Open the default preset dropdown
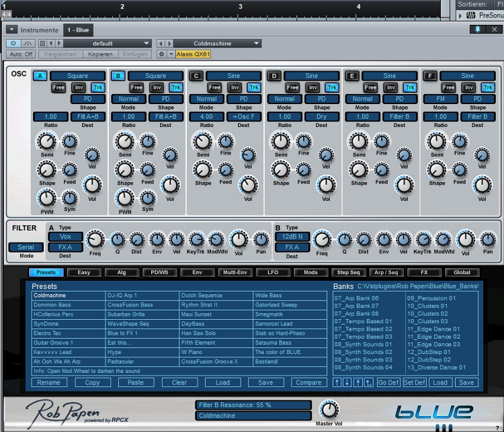The image size is (504, 432). (107, 43)
